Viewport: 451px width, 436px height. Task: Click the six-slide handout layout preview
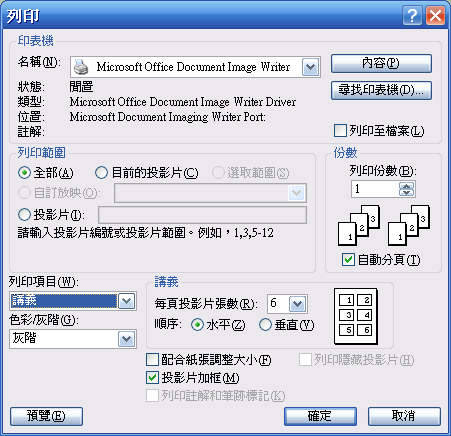[356, 316]
